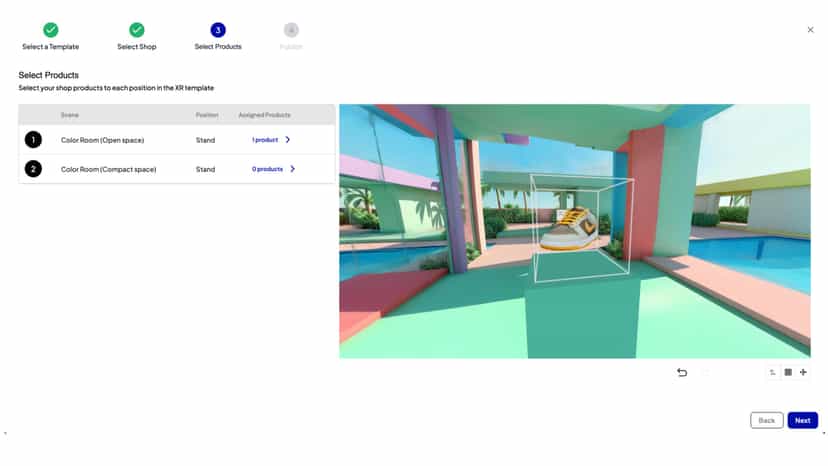Screen dimensions: 828x466
Task: Select 'Color Room (Open space)' row text
Action: click(x=102, y=140)
